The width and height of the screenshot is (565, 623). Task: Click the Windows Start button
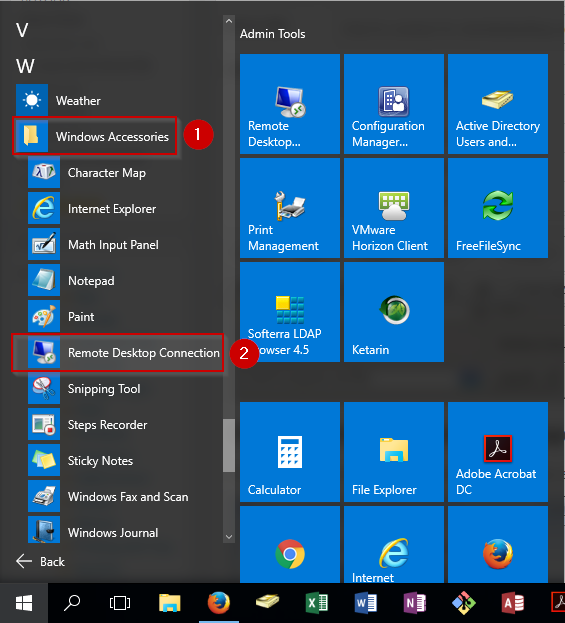[24, 603]
